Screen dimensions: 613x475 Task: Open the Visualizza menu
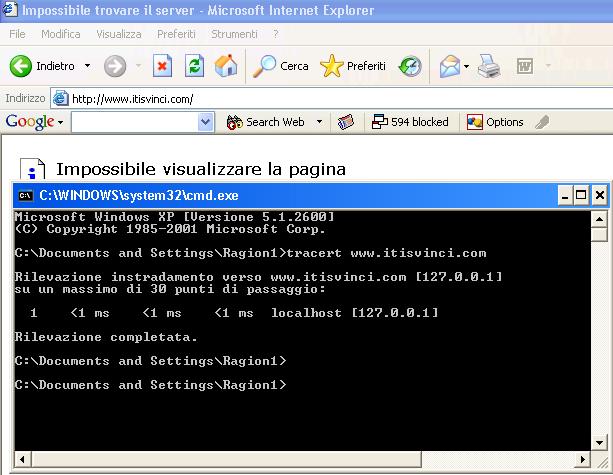pos(119,34)
